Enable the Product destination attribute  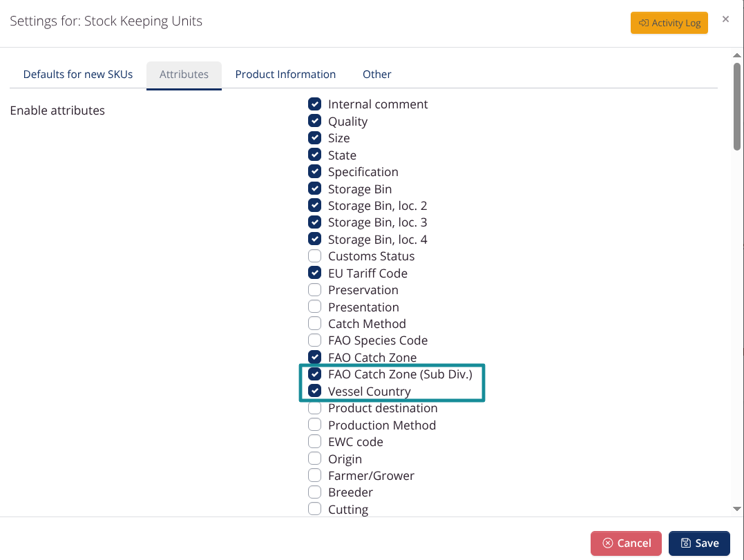314,408
